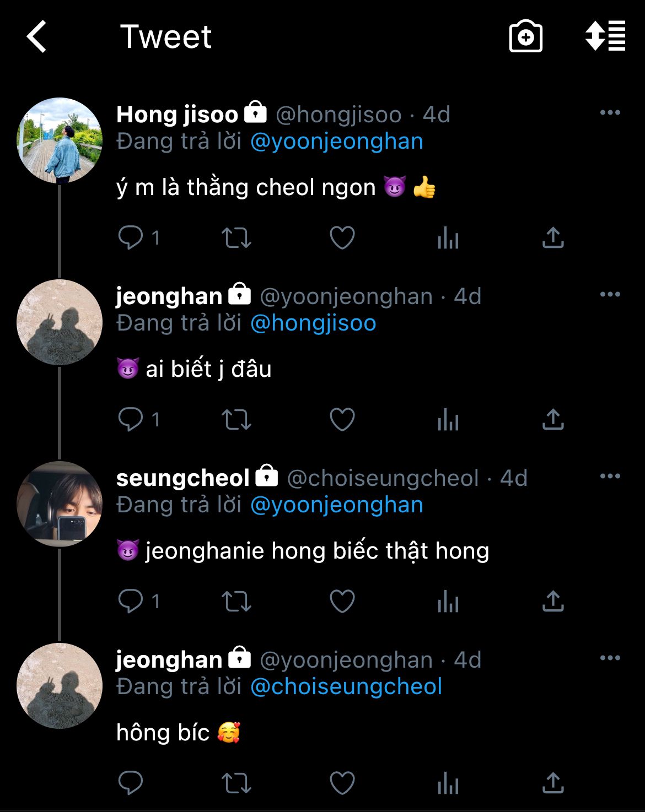The width and height of the screenshot is (645, 812).
Task: Open more options for Hong jisoo's tweet
Action: tap(610, 113)
